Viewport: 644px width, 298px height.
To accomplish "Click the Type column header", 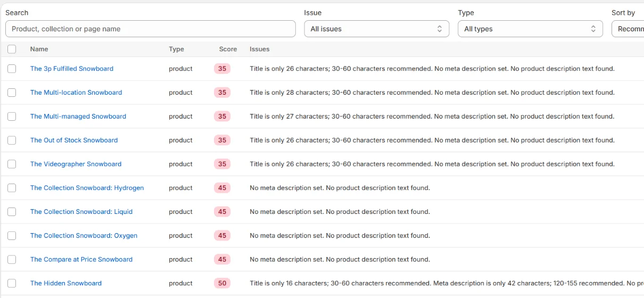I will tap(177, 49).
